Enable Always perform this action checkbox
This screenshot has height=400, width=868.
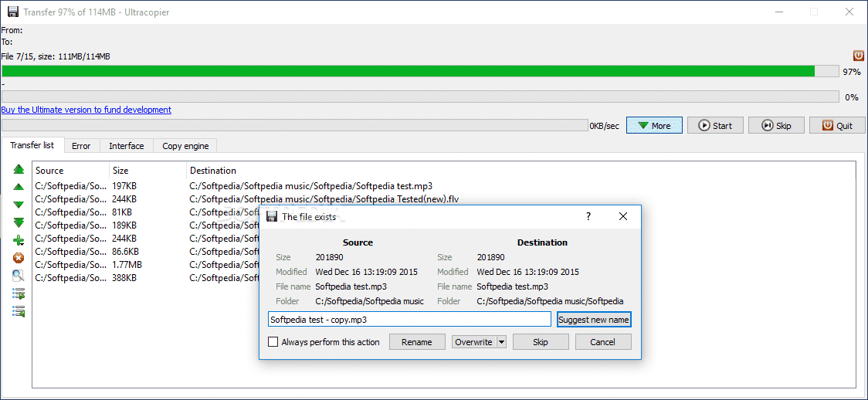(273, 342)
